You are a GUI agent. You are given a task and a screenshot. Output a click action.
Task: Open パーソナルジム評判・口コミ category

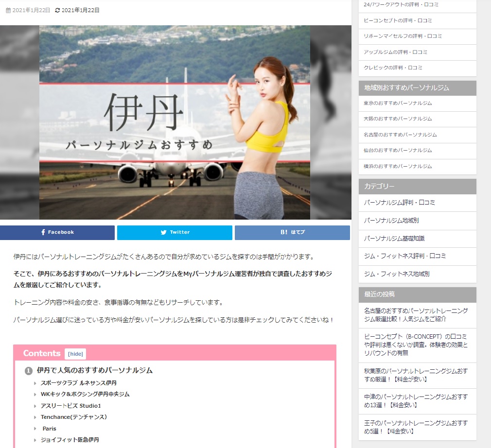pyautogui.click(x=399, y=203)
